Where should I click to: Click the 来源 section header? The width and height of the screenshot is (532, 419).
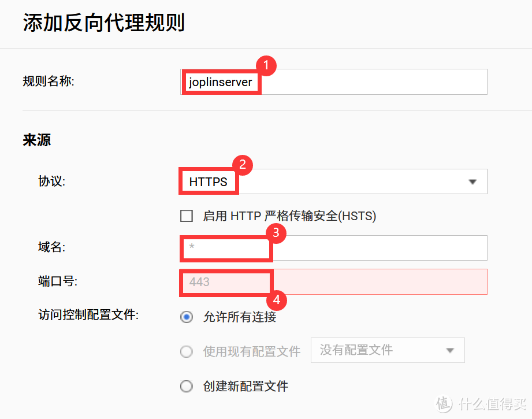36,140
